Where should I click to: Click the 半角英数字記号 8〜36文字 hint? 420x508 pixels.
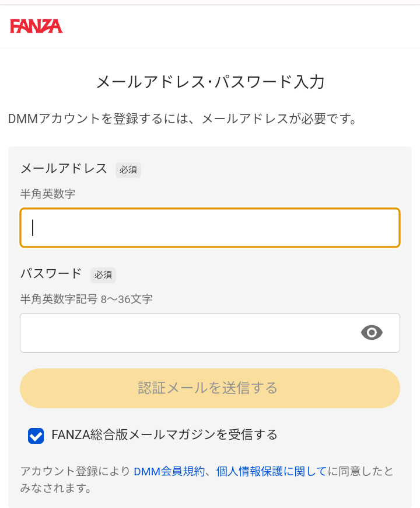click(x=86, y=299)
